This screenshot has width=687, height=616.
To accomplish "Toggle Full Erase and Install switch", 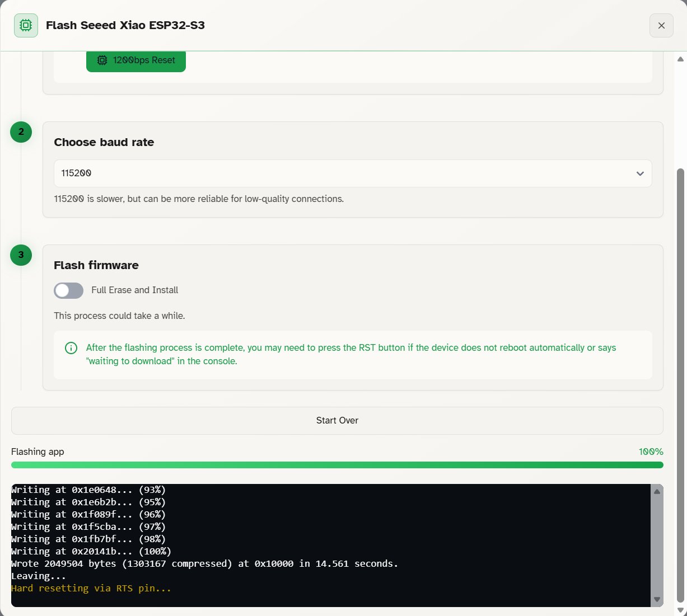I will (x=68, y=290).
